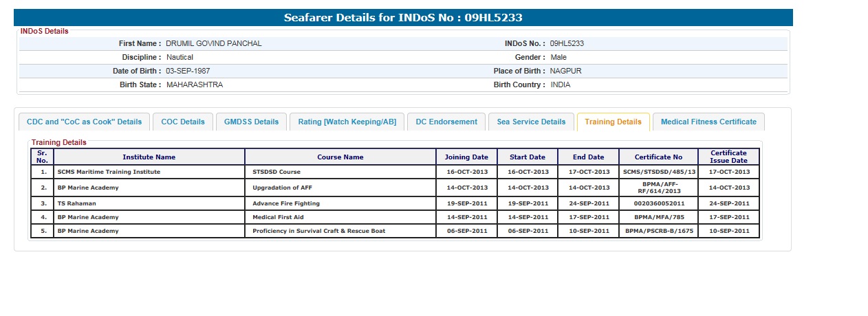The width and height of the screenshot is (868, 316).
Task: Click the End Date column header
Action: tap(588, 157)
